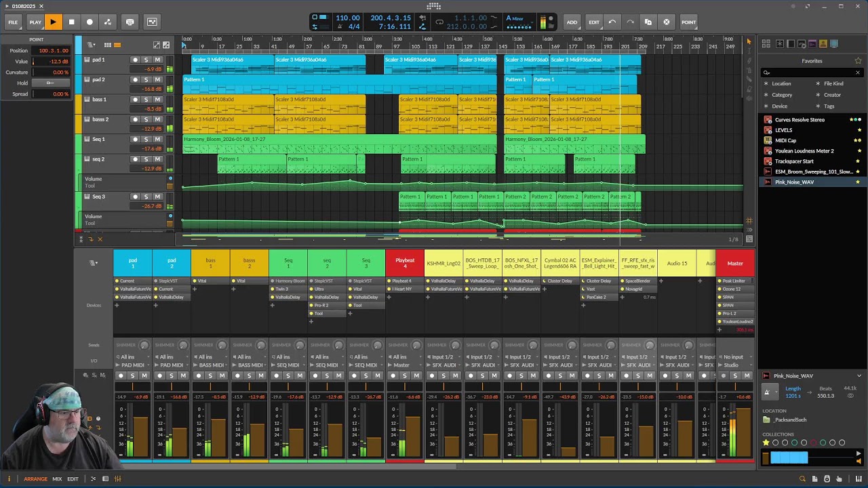Switch to the ARRANGE view
The height and width of the screenshot is (488, 868).
(x=35, y=479)
